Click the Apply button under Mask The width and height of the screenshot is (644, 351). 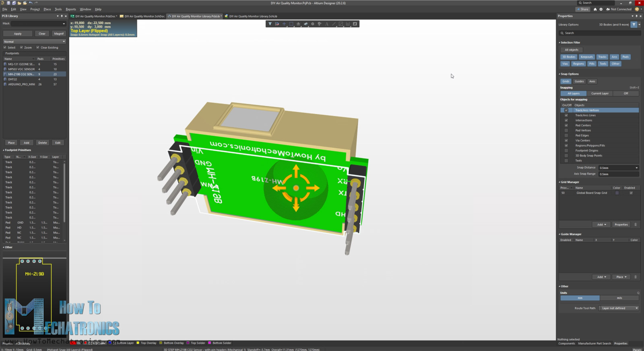[x=18, y=34]
